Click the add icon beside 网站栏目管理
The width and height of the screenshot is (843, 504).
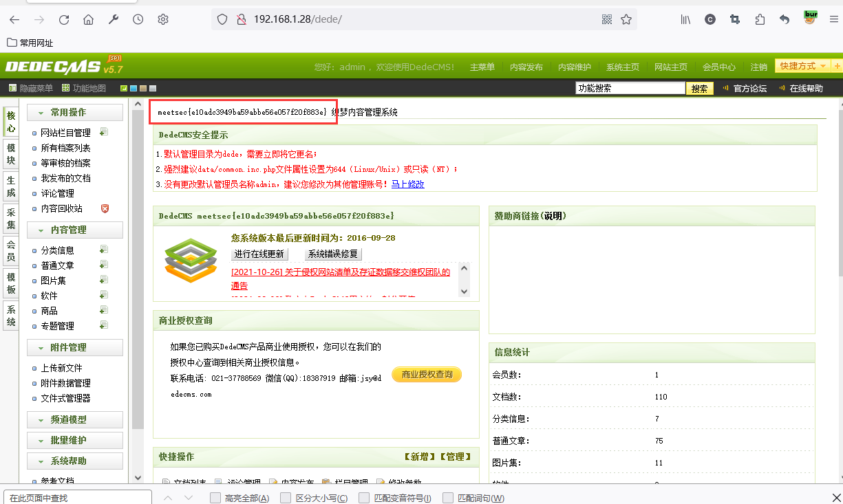tap(103, 132)
